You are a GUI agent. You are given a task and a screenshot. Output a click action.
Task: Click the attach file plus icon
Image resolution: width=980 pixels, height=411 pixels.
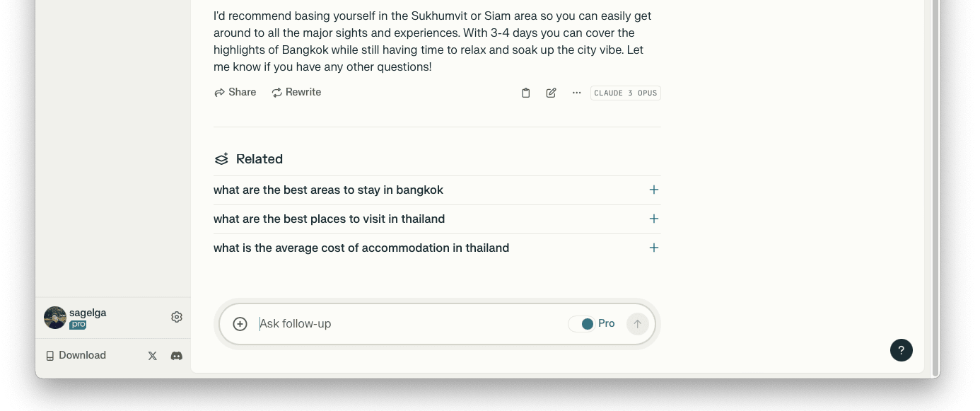pyautogui.click(x=240, y=324)
